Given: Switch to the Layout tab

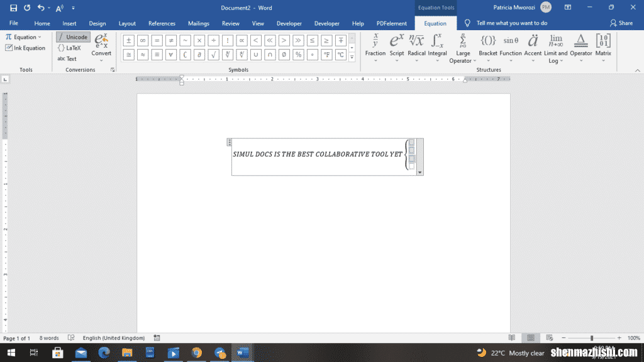Looking at the screenshot, I should 127,23.
